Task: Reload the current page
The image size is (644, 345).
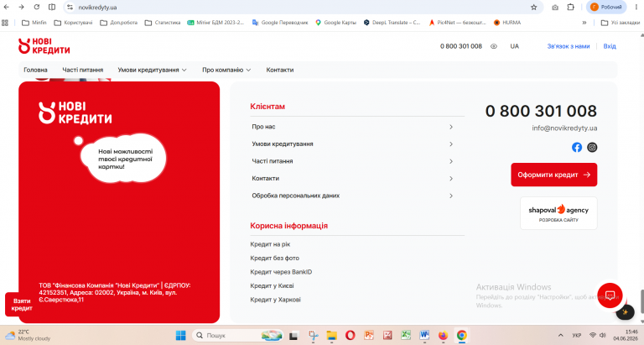Action: 37,7
